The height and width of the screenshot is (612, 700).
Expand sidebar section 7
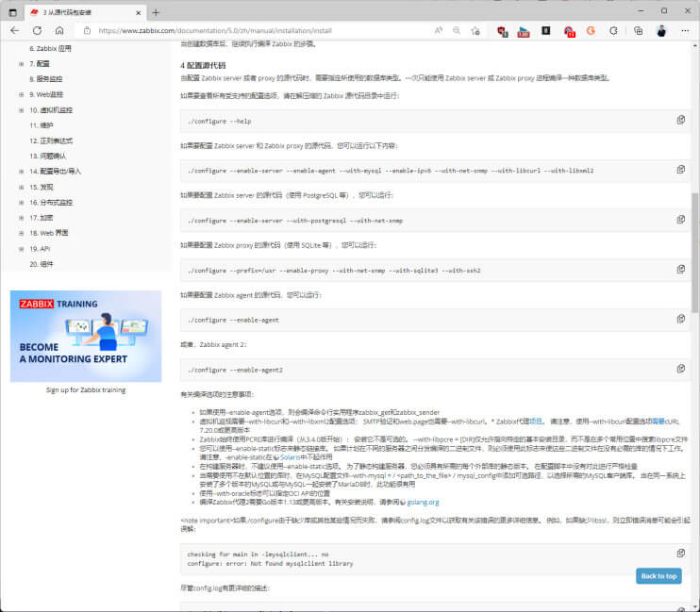tap(21, 64)
